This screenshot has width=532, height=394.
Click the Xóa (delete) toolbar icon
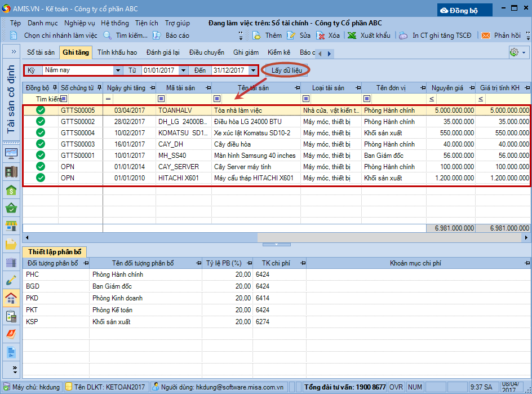click(321, 36)
